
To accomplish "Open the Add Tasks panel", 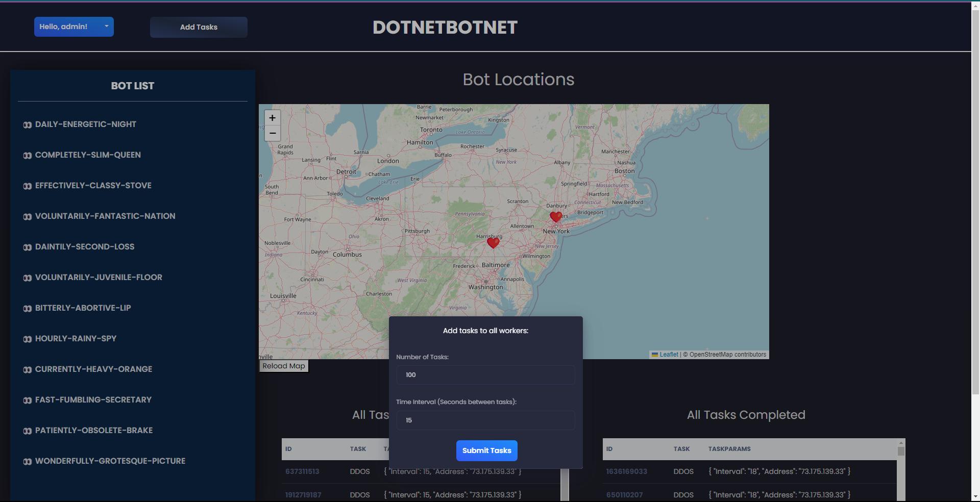I will [199, 27].
